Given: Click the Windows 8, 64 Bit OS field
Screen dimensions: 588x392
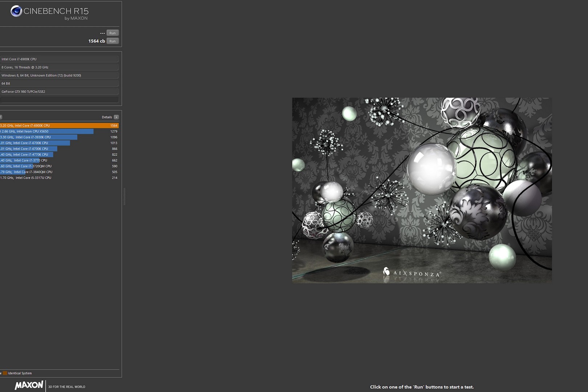Looking at the screenshot, I should tap(59, 75).
